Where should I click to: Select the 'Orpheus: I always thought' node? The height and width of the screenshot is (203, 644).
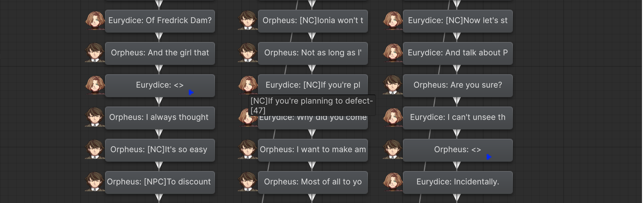[160, 118]
